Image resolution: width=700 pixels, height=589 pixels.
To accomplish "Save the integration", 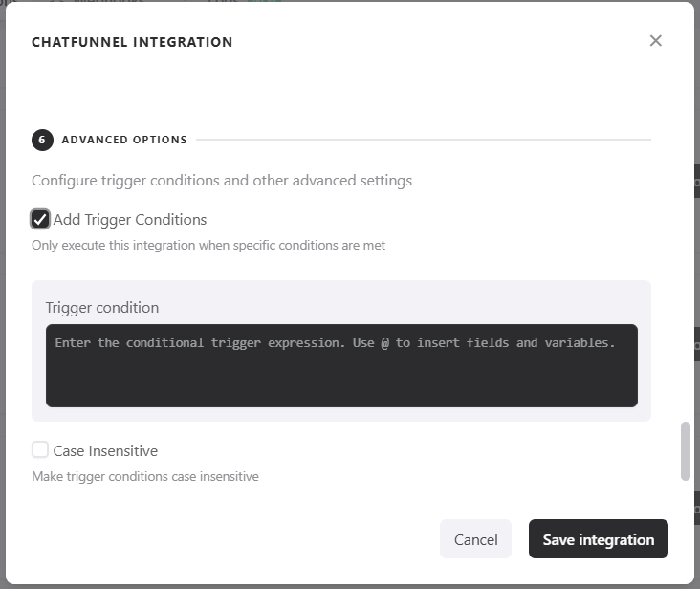I will click(598, 539).
